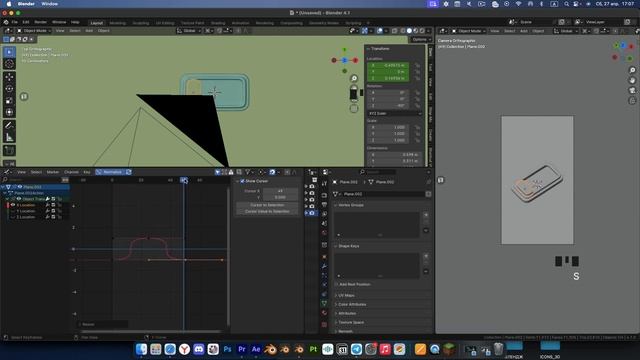Add a new vertex group with plus button
Viewport: 640px width, 360px height.
click(x=426, y=215)
